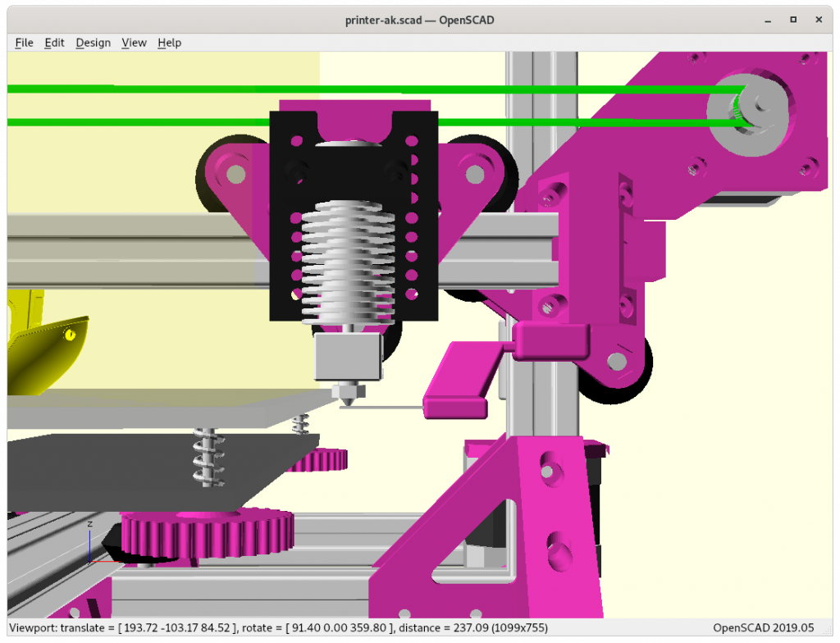Open the File menu

tap(24, 43)
